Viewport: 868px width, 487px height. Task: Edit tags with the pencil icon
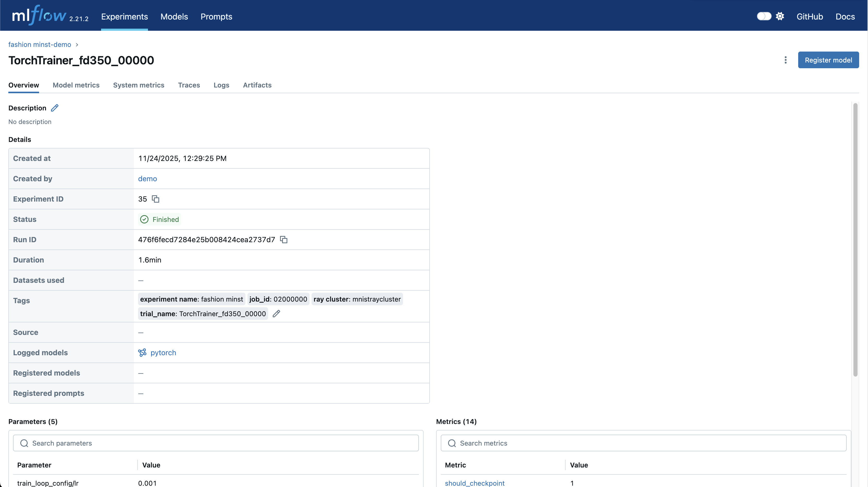pos(276,314)
